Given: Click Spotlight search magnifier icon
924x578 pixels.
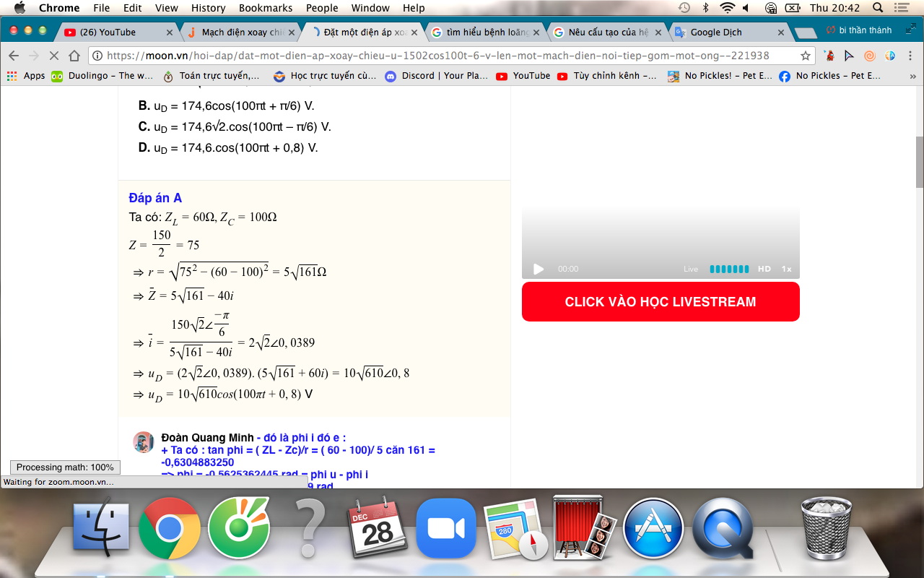Looking at the screenshot, I should point(878,8).
